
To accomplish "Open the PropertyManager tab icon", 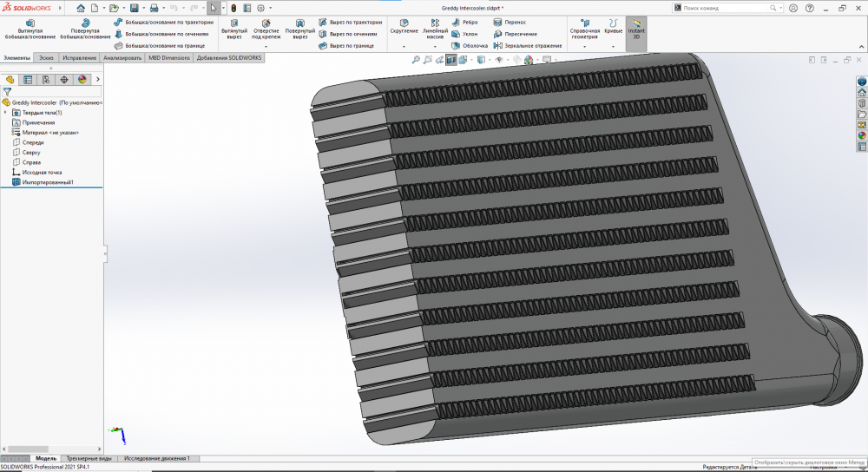I will (27, 79).
